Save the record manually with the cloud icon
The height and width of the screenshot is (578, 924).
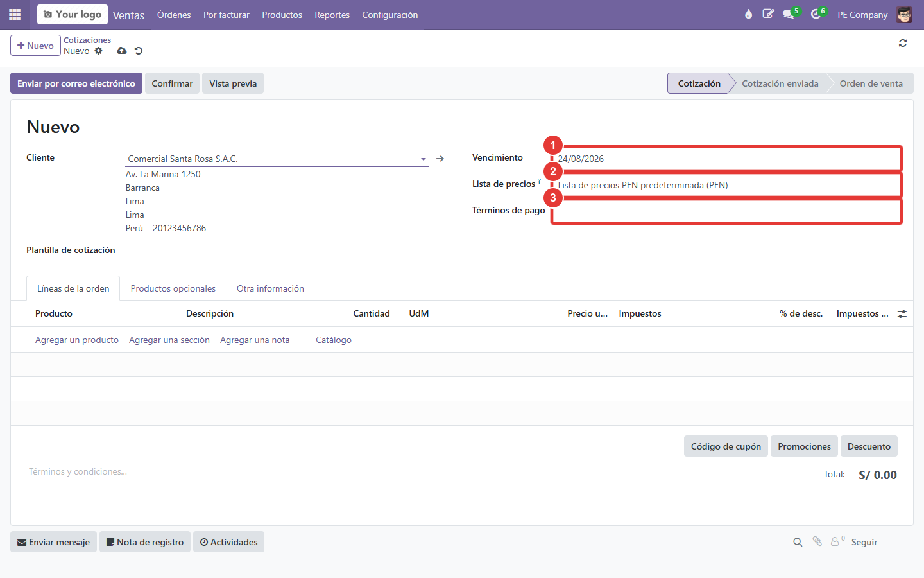(x=122, y=51)
